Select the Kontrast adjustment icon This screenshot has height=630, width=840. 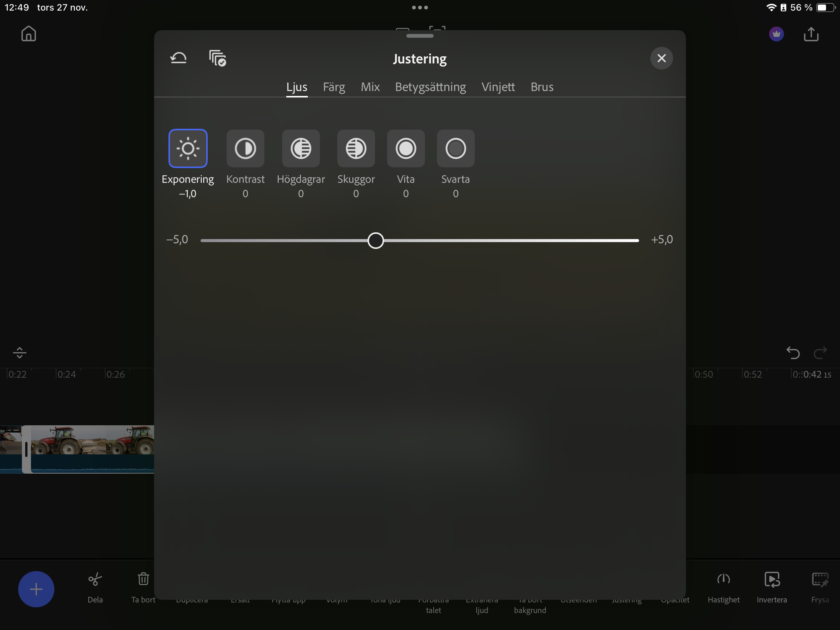click(x=246, y=148)
